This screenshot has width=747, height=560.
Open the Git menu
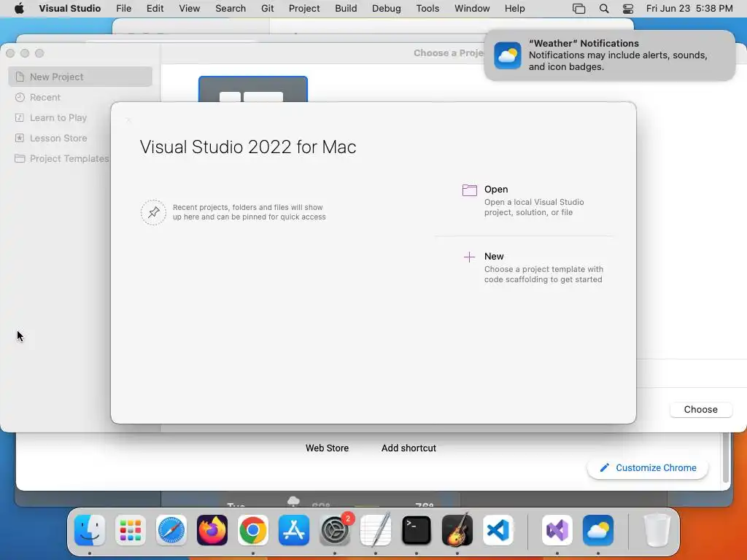coord(267,9)
